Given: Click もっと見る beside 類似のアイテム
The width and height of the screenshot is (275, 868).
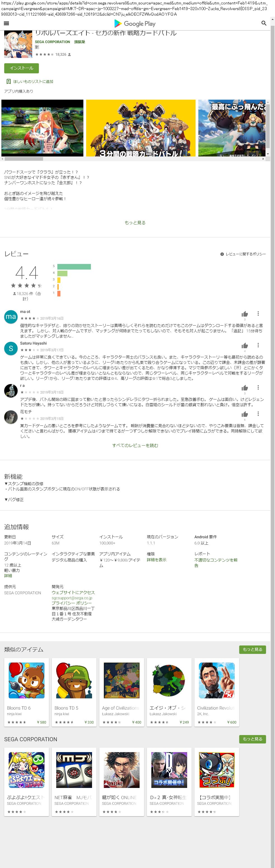Looking at the screenshot, I should [x=252, y=649].
